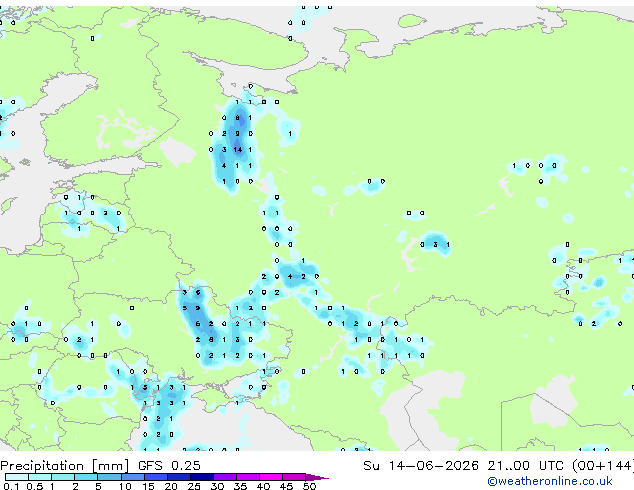
Task: Select the 5–10 mm legend color swatch
Action: (x=109, y=477)
